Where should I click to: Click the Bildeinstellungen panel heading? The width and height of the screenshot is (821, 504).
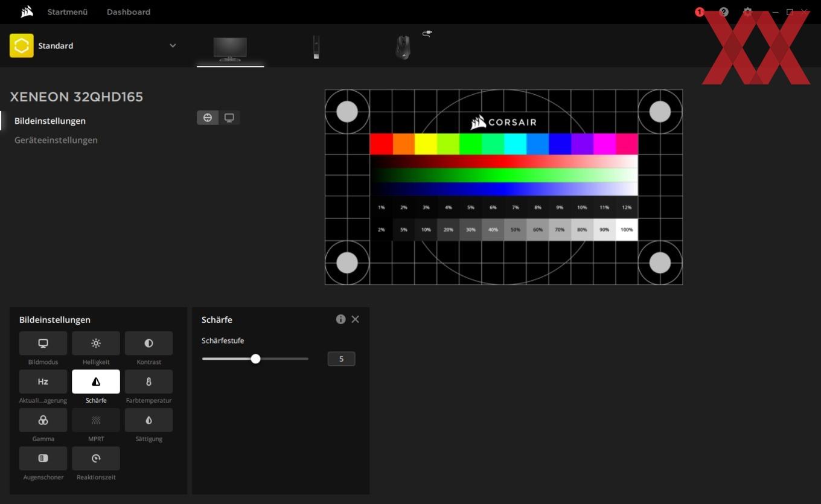point(55,319)
